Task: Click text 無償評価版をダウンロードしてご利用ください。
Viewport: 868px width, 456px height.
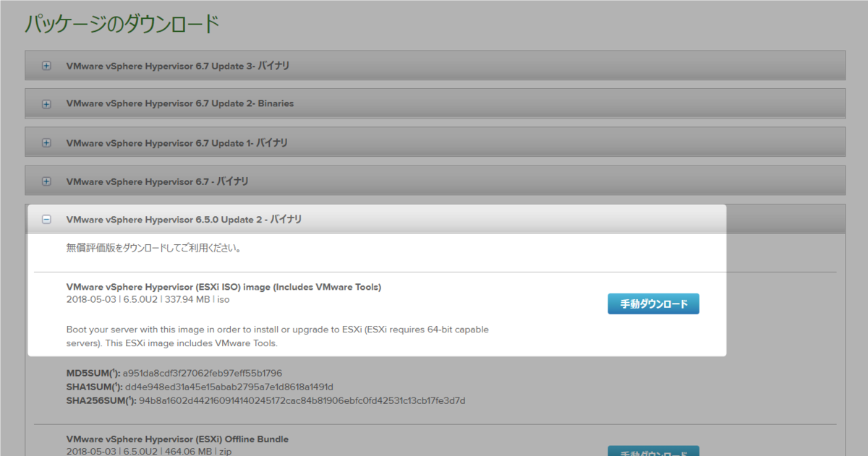Action: coord(153,248)
